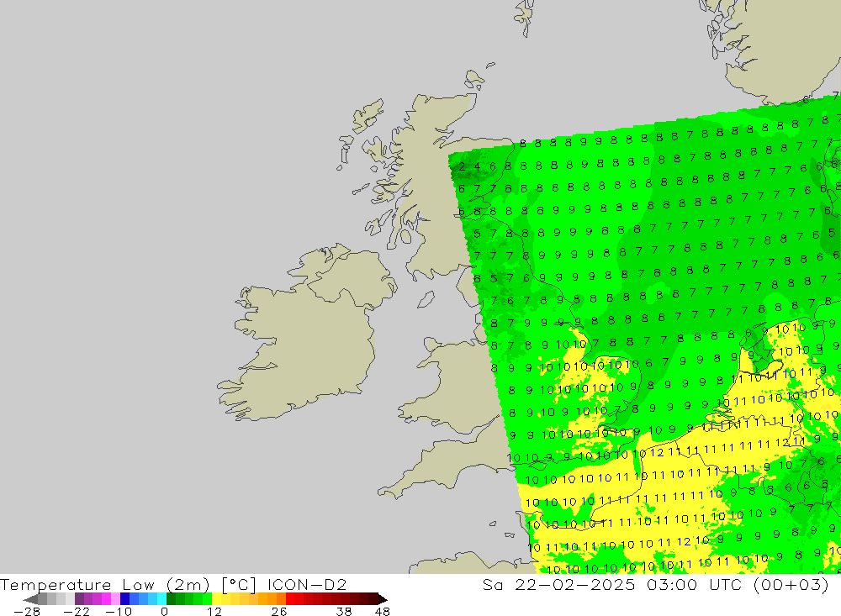Image resolution: width=841 pixels, height=616 pixels.
Task: Pick the bright red swatch above the 26 label
Action: point(290,599)
